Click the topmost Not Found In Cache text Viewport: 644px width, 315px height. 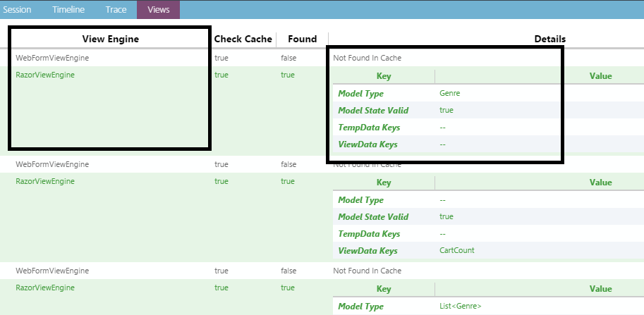pos(367,58)
